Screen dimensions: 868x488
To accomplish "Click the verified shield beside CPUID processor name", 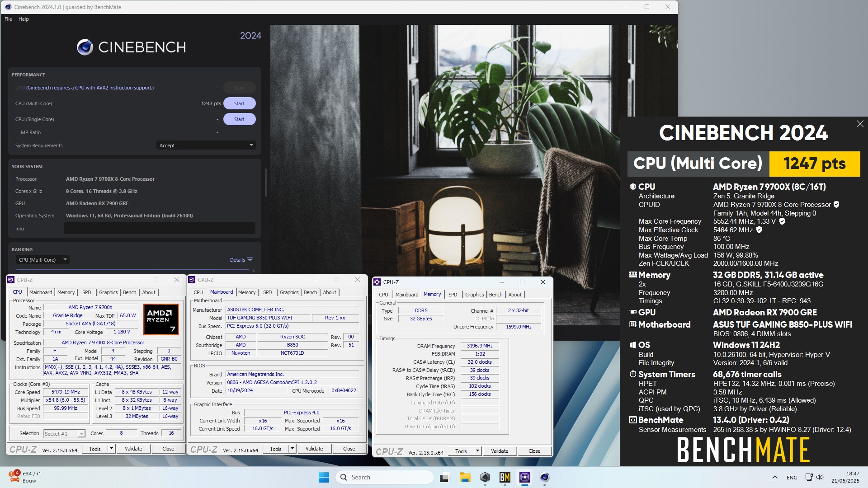I will click(836, 205).
